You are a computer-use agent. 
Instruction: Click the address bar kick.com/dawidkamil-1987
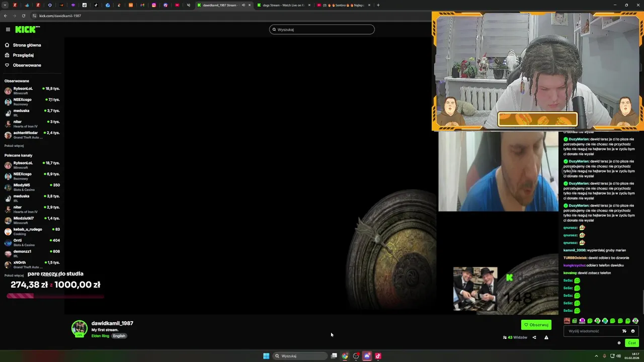[x=60, y=16]
